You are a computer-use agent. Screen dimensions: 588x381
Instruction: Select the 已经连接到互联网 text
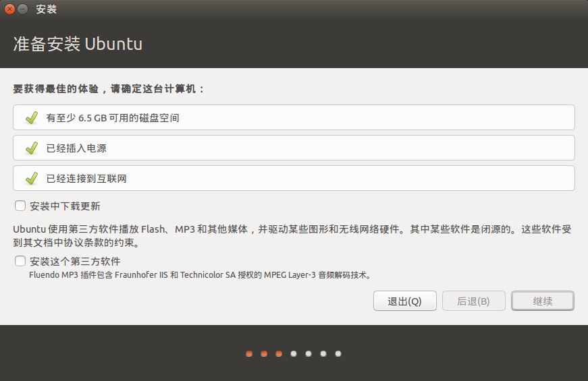(86, 179)
